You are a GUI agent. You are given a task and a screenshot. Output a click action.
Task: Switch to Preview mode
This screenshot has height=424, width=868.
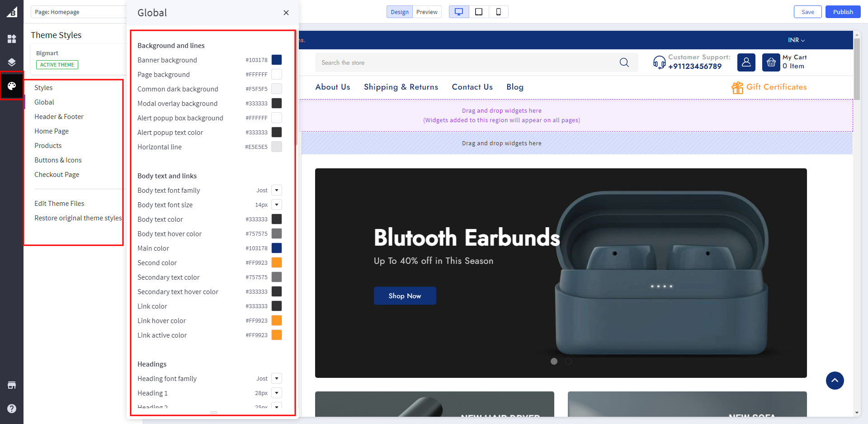(x=427, y=12)
